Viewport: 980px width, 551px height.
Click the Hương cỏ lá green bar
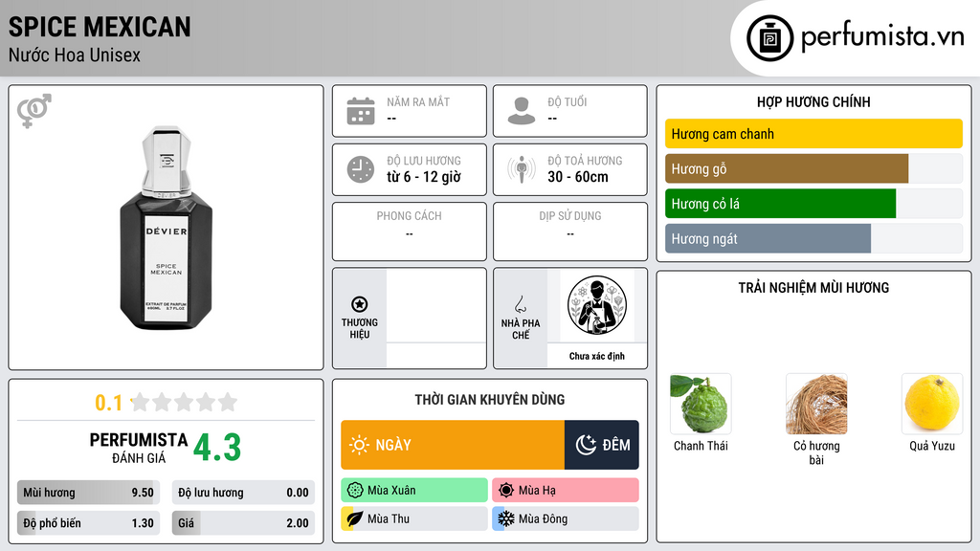(780, 204)
